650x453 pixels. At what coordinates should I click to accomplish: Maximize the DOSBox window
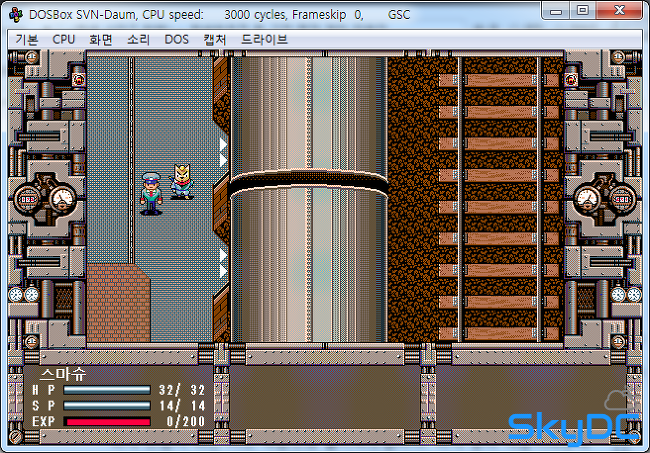pos(582,11)
